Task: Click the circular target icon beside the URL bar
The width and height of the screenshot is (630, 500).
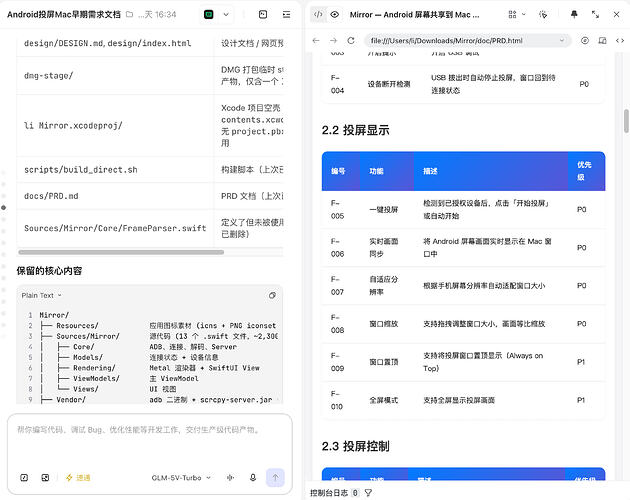Action: [585, 41]
